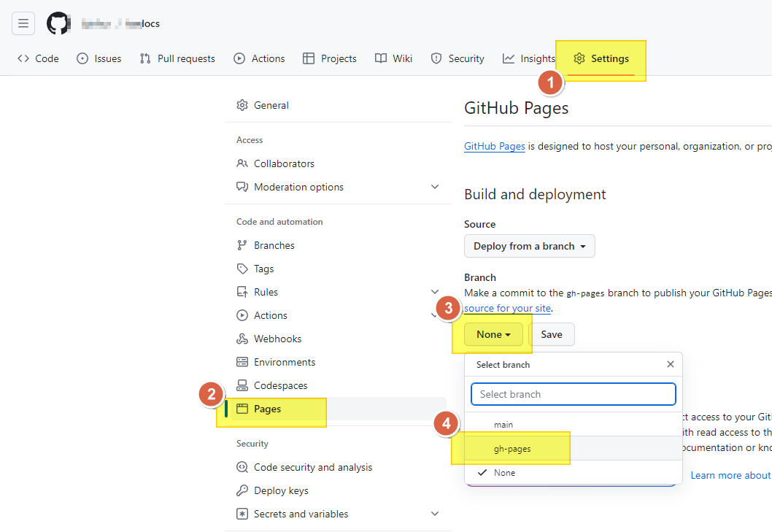Image resolution: width=772 pixels, height=532 pixels.
Task: Expand the Rules section chevron
Action: 435,292
